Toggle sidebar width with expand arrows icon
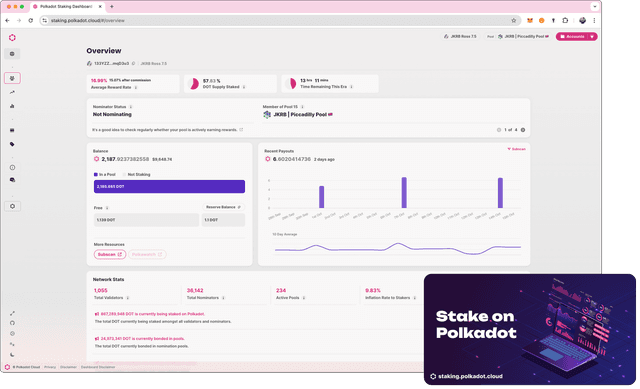This screenshot has width=640, height=389. point(12,313)
